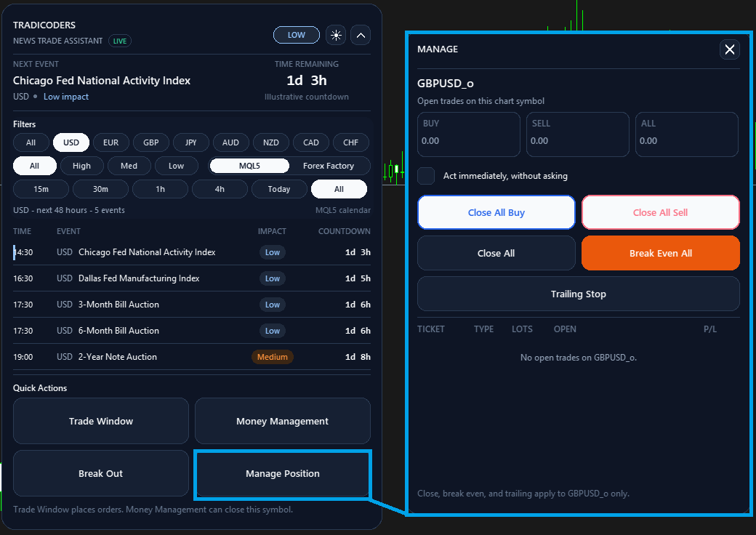Select the All time range beside Today

tap(339, 189)
